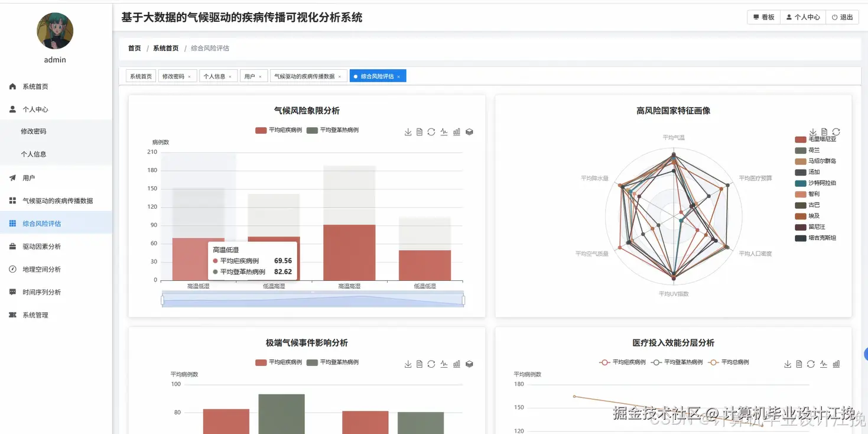The height and width of the screenshot is (434, 868).
Task: Switch 气候风险象限分析 chart to bar type
Action: tap(456, 132)
